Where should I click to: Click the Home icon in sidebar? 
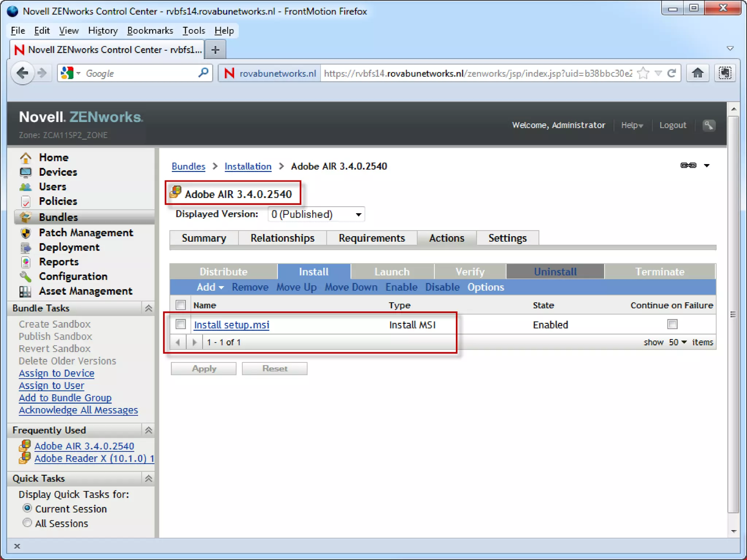(26, 157)
